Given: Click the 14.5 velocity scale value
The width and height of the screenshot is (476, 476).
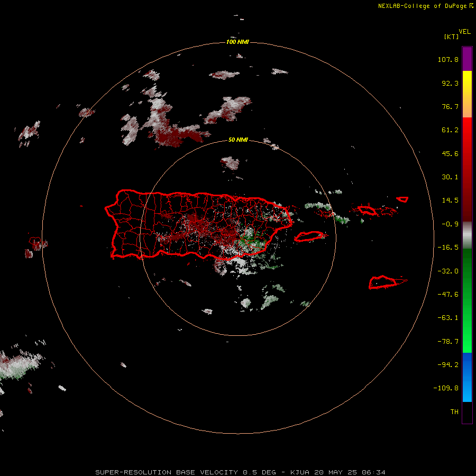Looking at the screenshot, I should click(450, 200).
